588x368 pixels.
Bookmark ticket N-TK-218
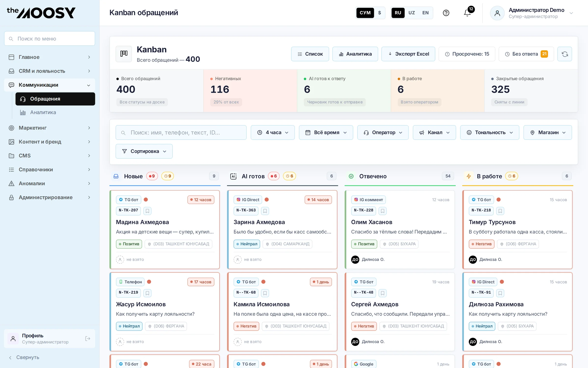point(500,211)
